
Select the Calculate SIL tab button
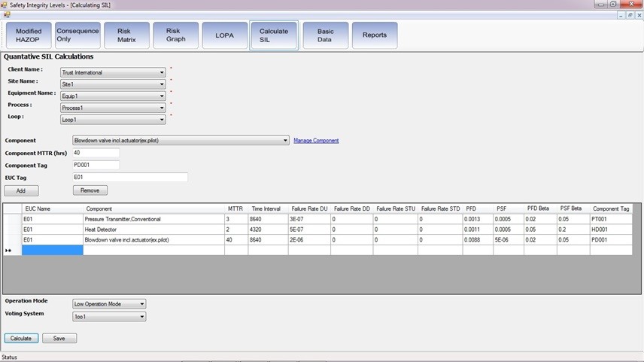pos(273,35)
